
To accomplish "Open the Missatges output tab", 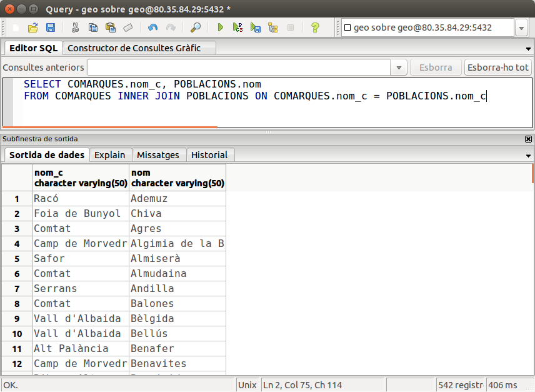I will point(158,155).
